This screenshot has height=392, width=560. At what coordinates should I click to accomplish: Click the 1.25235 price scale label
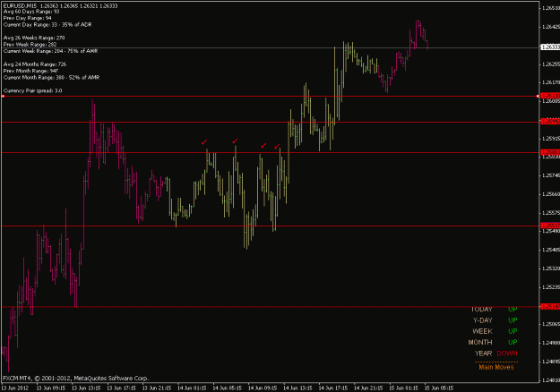[551, 286]
